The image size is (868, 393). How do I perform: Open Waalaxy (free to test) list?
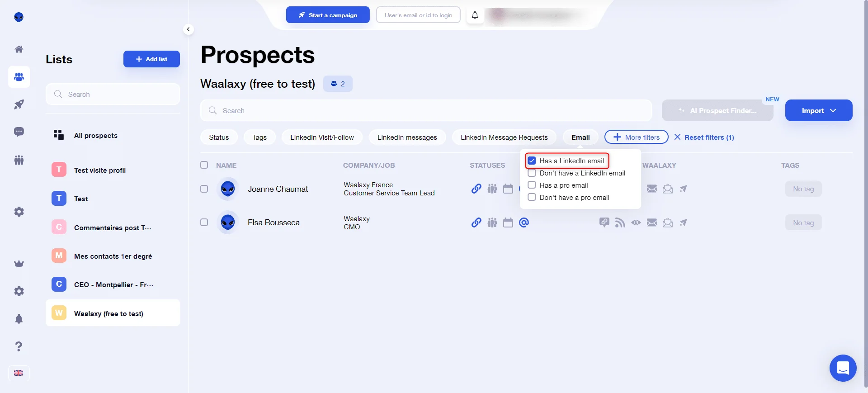coord(113,313)
